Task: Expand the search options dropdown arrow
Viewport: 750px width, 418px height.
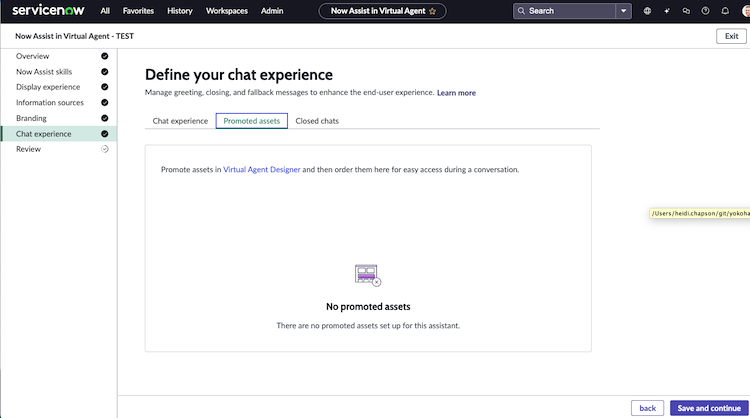Action: click(623, 11)
